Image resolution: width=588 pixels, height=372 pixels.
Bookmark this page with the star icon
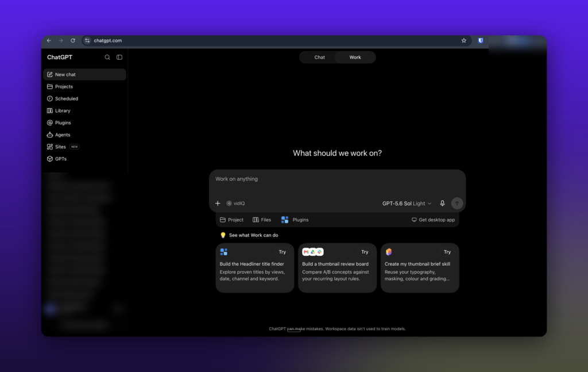[464, 41]
